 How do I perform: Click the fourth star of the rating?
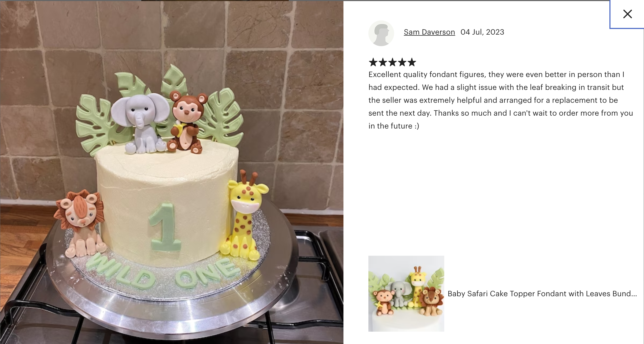(402, 62)
